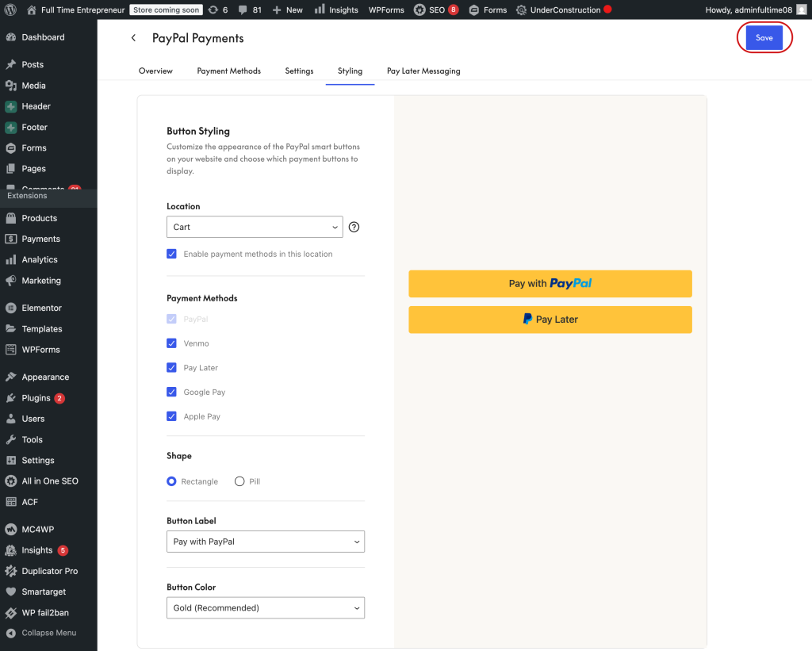
Task: Click the Marketing megaphone icon
Action: [11, 280]
